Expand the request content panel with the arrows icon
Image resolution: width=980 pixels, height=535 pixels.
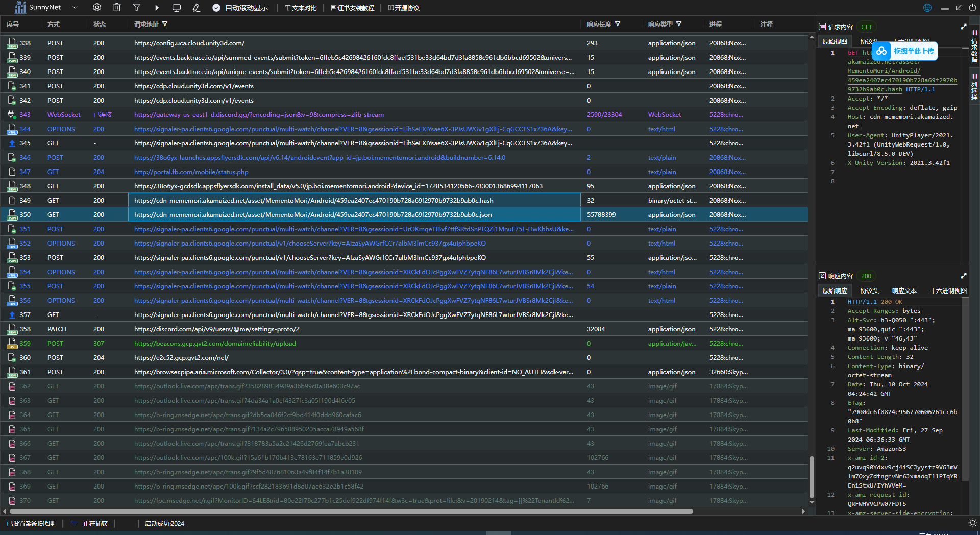pos(964,27)
